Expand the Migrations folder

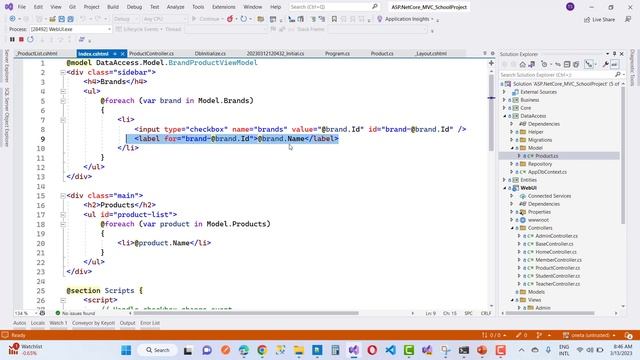[x=512, y=140]
